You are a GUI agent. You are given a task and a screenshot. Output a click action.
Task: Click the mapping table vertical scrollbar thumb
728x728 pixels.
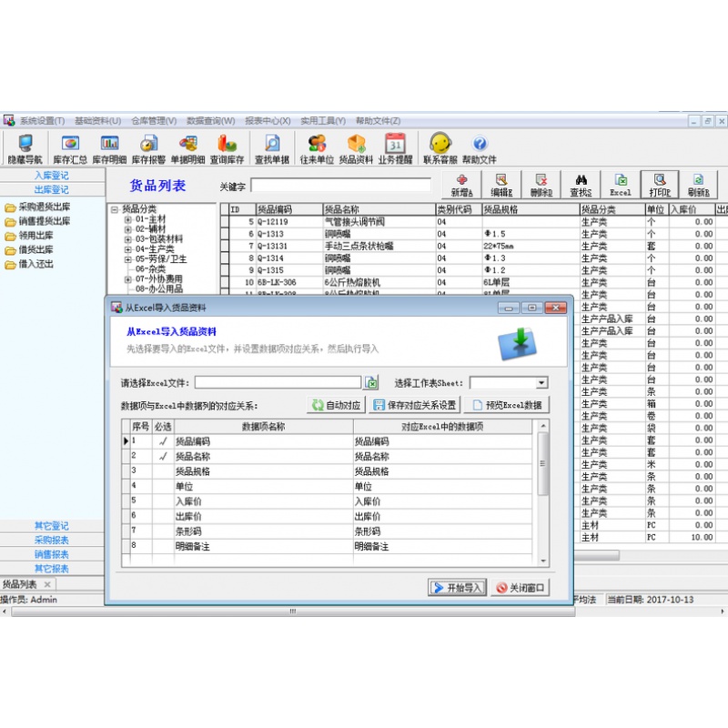(x=542, y=463)
